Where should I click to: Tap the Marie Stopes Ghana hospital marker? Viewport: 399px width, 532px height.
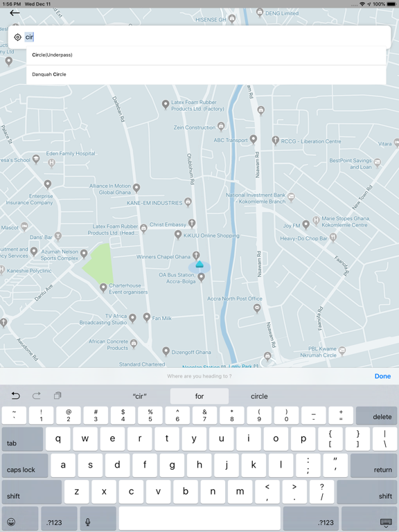pos(316,221)
